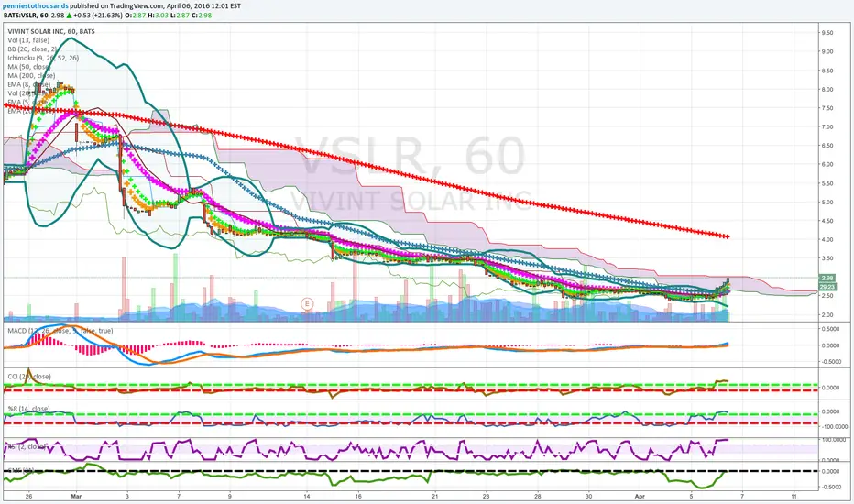This screenshot has width=854, height=504.
Task: Click the 'Mar' label on the time axis
Action: pyautogui.click(x=76, y=497)
